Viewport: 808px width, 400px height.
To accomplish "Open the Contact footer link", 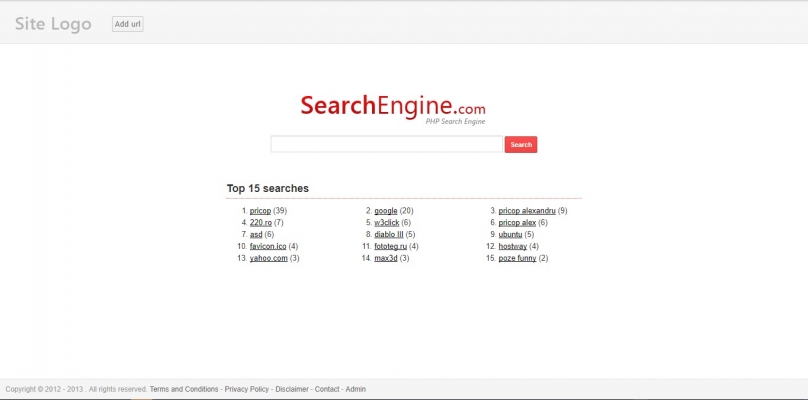I will click(x=327, y=389).
